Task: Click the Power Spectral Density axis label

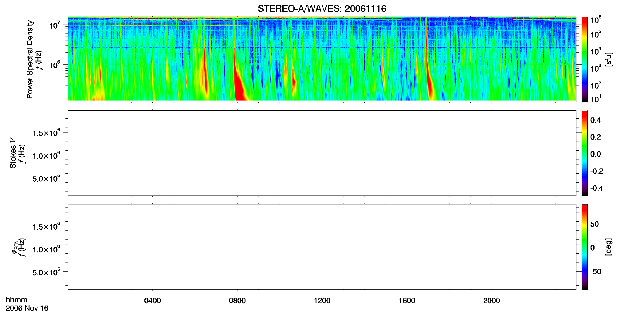Action: click(30, 59)
